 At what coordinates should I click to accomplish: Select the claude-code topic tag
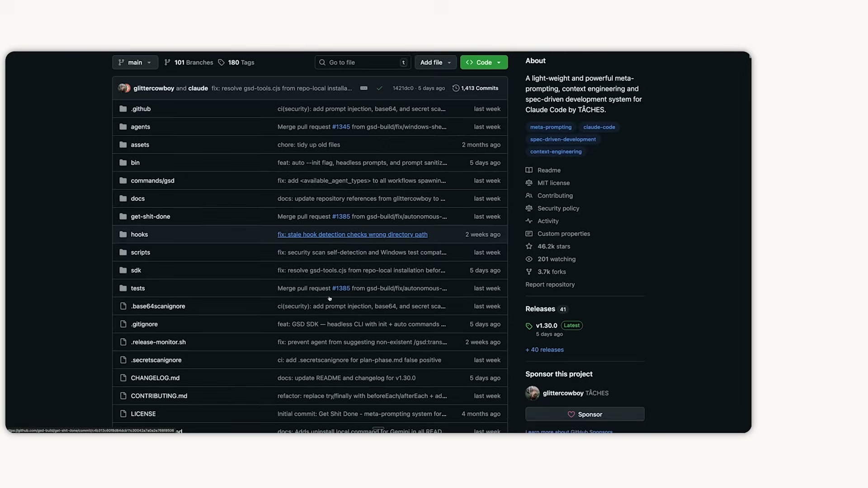(x=599, y=127)
